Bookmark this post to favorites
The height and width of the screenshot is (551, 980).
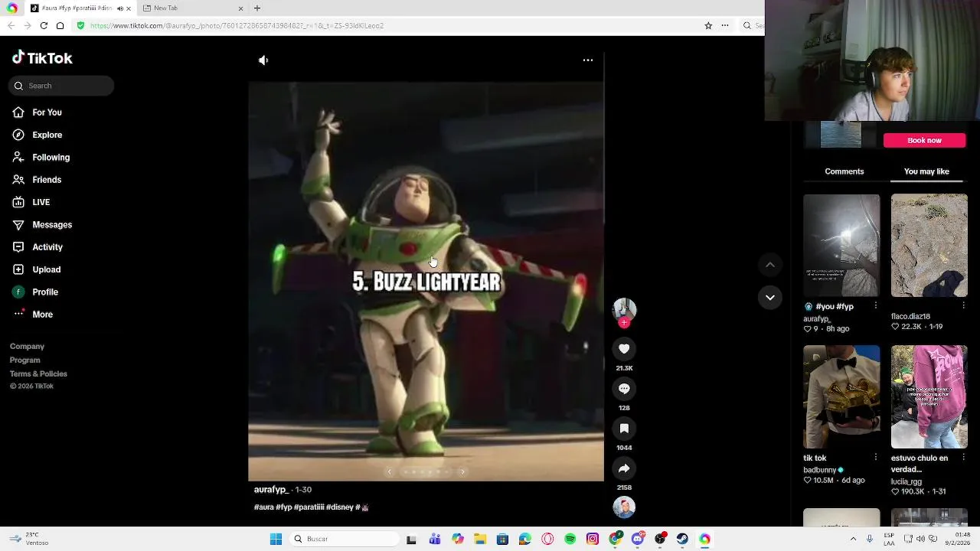click(x=624, y=429)
